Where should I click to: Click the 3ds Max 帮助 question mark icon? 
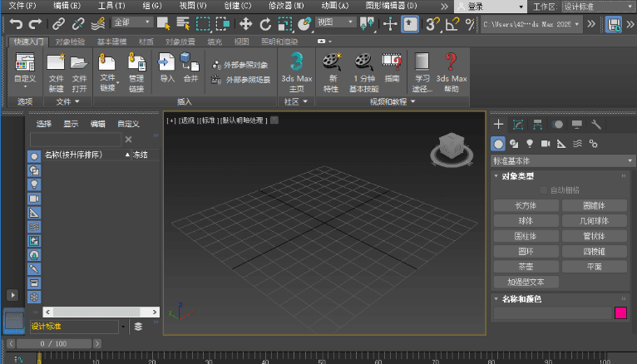point(452,61)
